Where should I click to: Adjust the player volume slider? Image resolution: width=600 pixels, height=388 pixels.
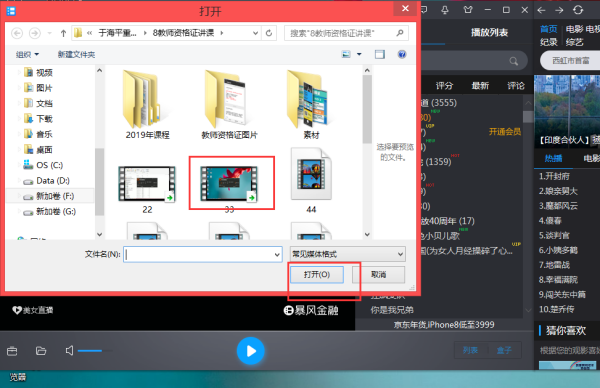tap(95, 351)
